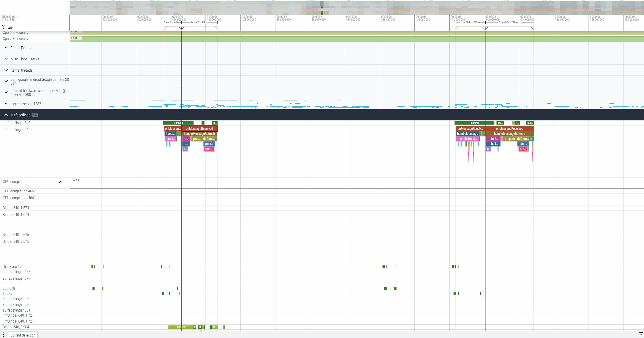
Task: Select the blue post... slice near 426ms
Action: (209, 144)
